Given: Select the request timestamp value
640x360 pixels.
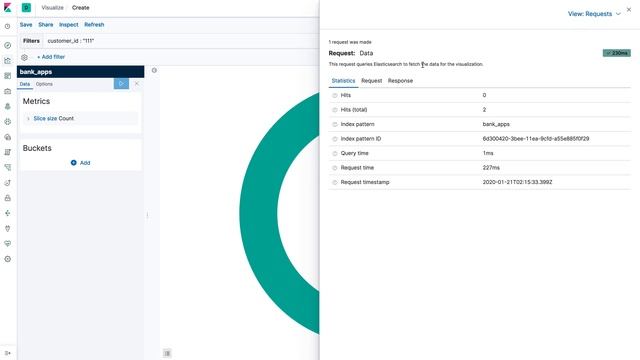Looking at the screenshot, I should (517, 182).
